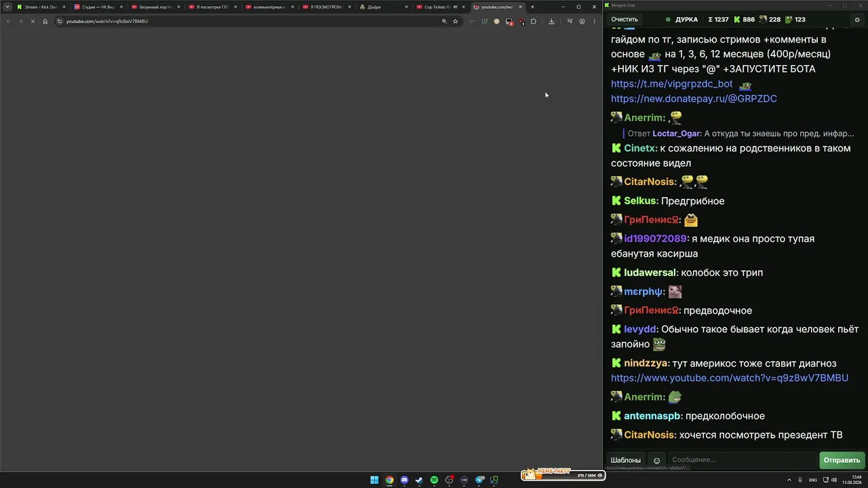Select chat user levydd
This screenshot has height=488, width=868.
(x=640, y=329)
